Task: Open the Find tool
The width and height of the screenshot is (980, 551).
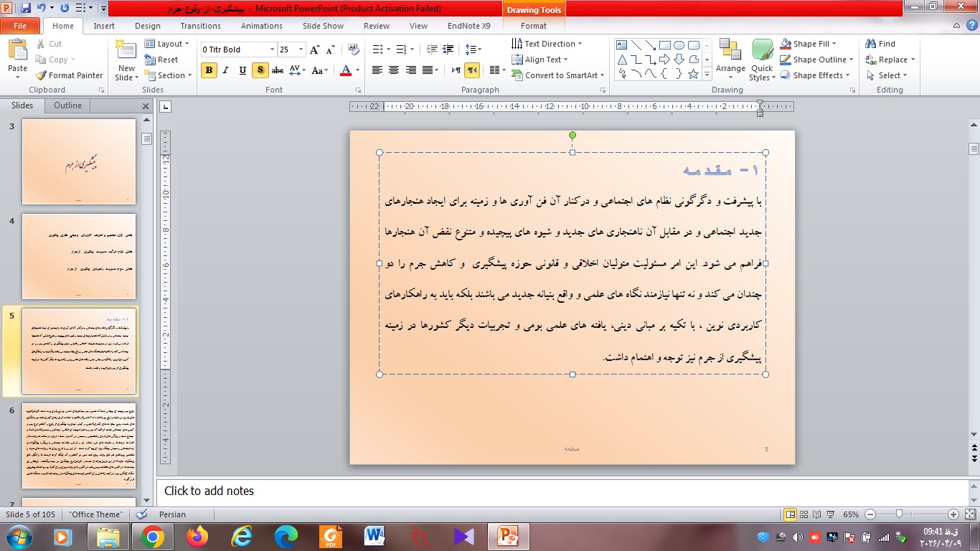Action: 880,44
